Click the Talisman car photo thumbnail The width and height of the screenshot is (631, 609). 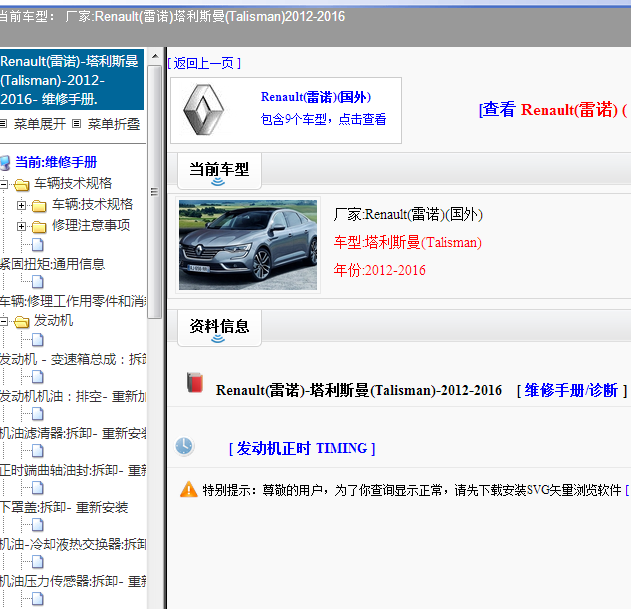(247, 245)
